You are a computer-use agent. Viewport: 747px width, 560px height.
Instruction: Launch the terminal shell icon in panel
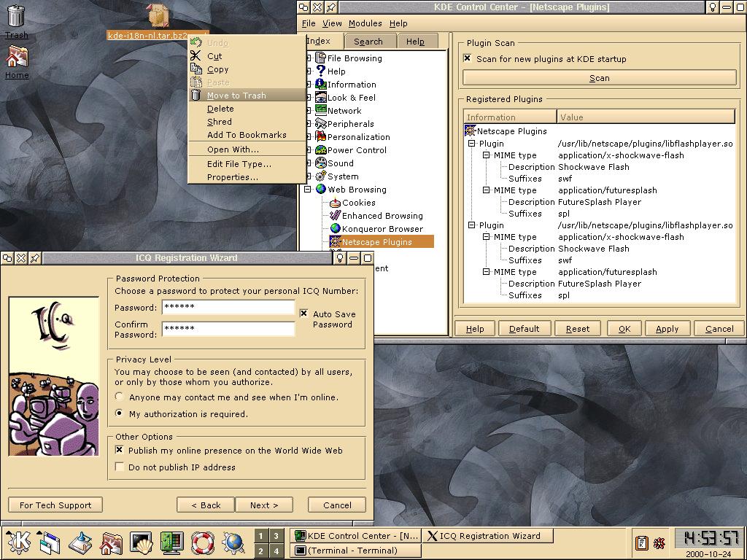(141, 542)
